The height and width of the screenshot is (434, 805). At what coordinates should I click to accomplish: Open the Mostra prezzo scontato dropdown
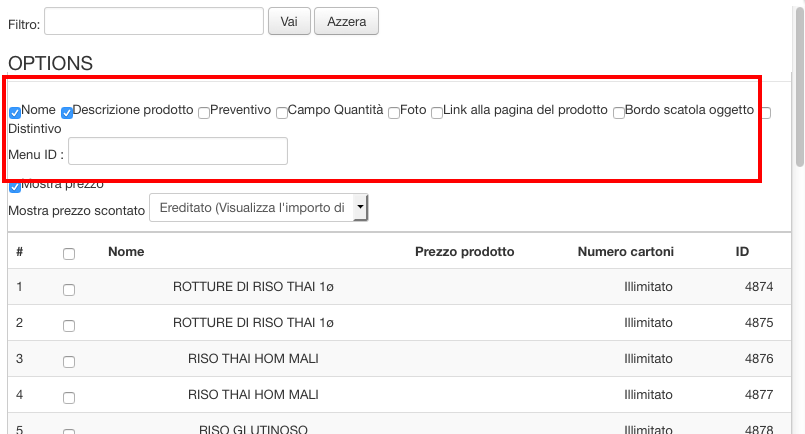coord(258,207)
